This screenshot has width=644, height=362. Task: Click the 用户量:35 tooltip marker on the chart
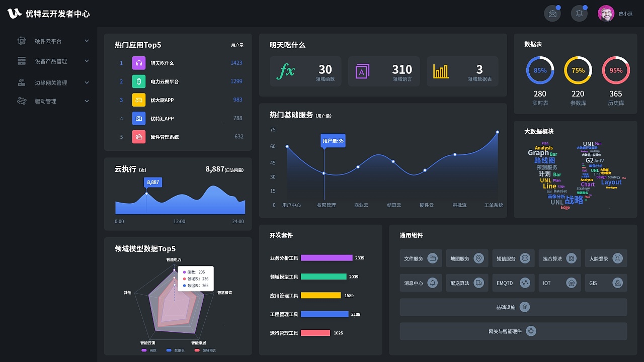click(333, 141)
